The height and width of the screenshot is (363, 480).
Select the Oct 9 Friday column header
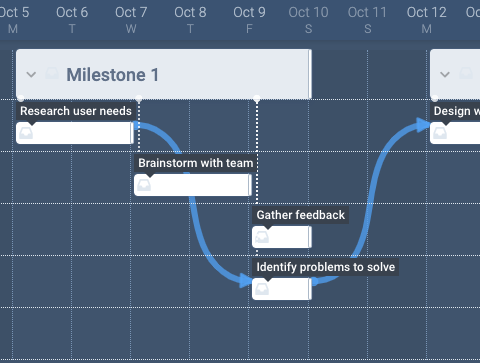[x=249, y=20]
